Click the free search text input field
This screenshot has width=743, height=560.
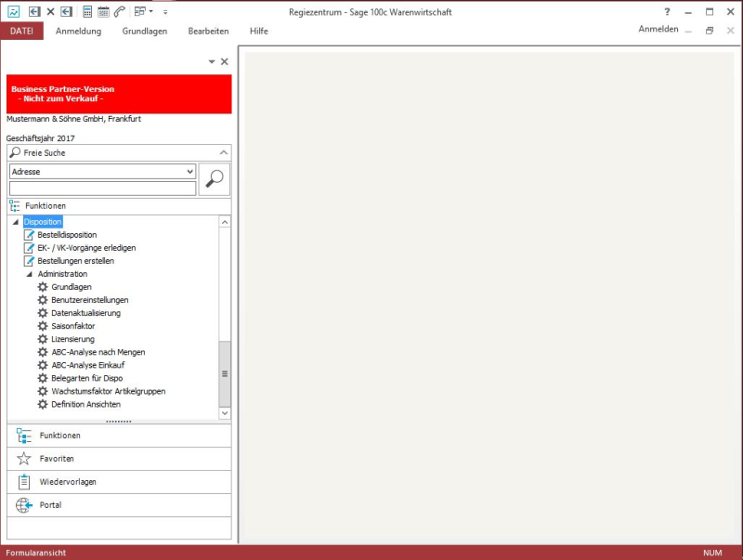pyautogui.click(x=102, y=189)
